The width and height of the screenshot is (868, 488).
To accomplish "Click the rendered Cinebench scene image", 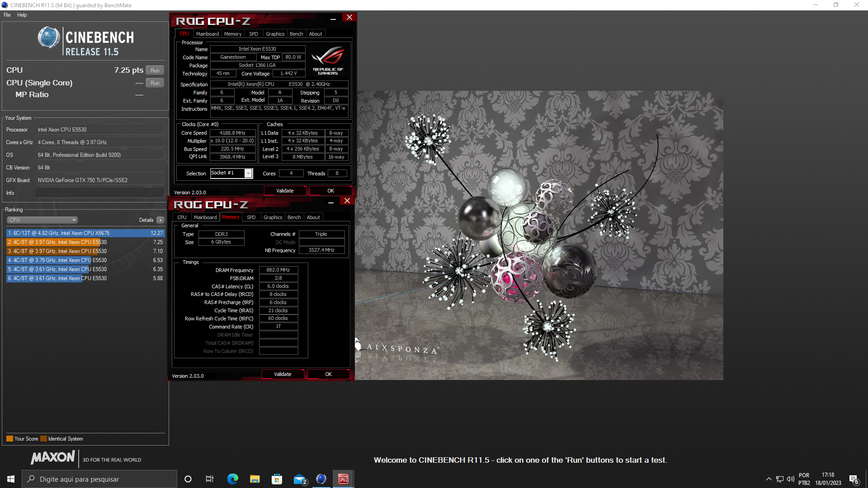I will [x=539, y=235].
